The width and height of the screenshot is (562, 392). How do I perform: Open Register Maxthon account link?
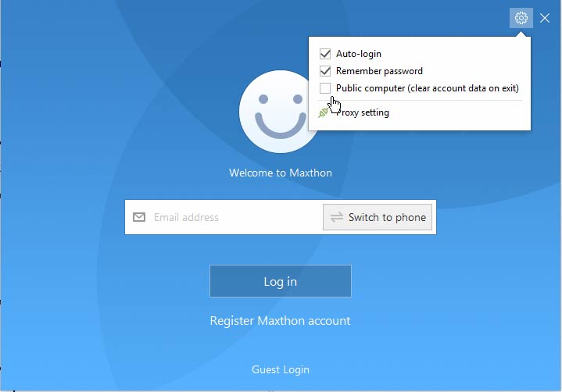point(280,321)
